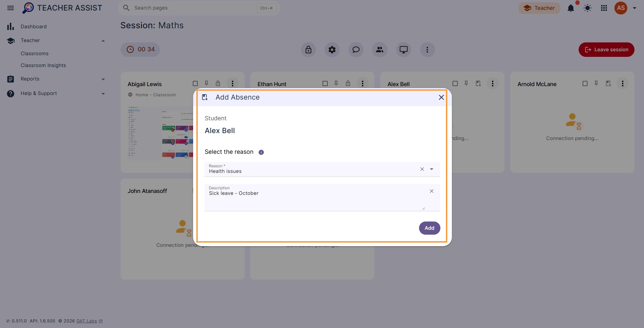Lock Abigail Lewis's screen

click(218, 83)
